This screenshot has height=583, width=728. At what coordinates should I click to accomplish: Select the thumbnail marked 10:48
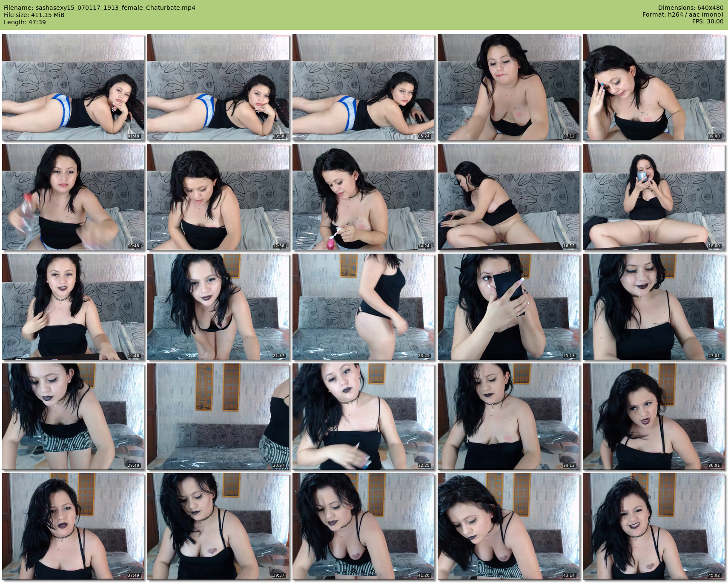(73, 197)
